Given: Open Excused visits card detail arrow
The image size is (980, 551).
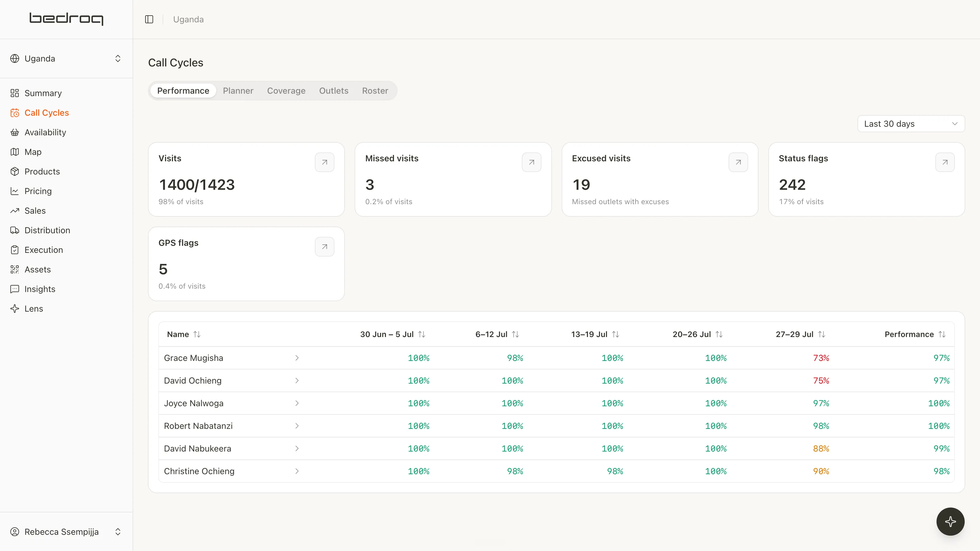Looking at the screenshot, I should (x=738, y=162).
